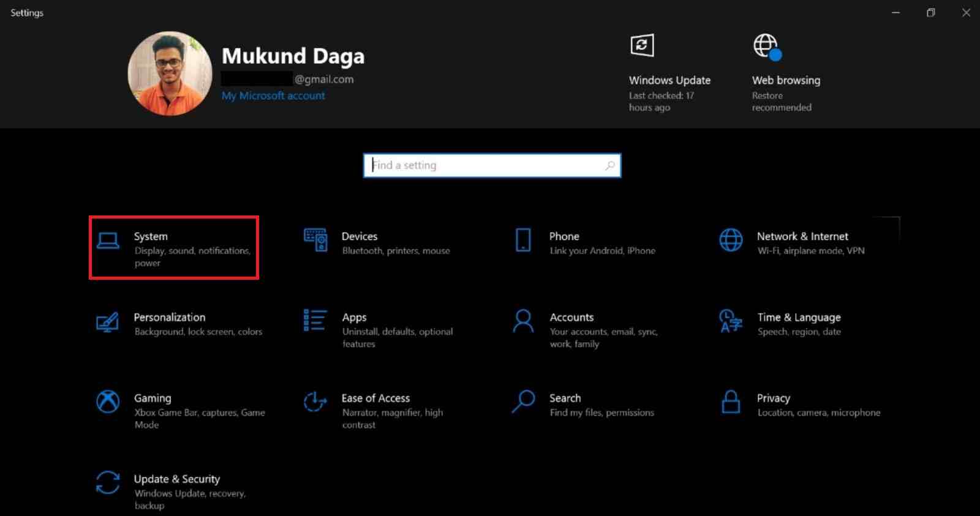Click 'Find my files, permissions' description
This screenshot has height=516, width=980.
pyautogui.click(x=601, y=413)
